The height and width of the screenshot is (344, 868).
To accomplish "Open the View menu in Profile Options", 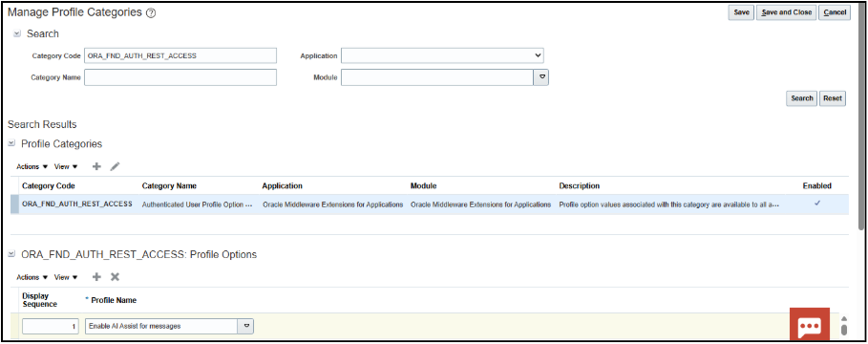I will [66, 277].
